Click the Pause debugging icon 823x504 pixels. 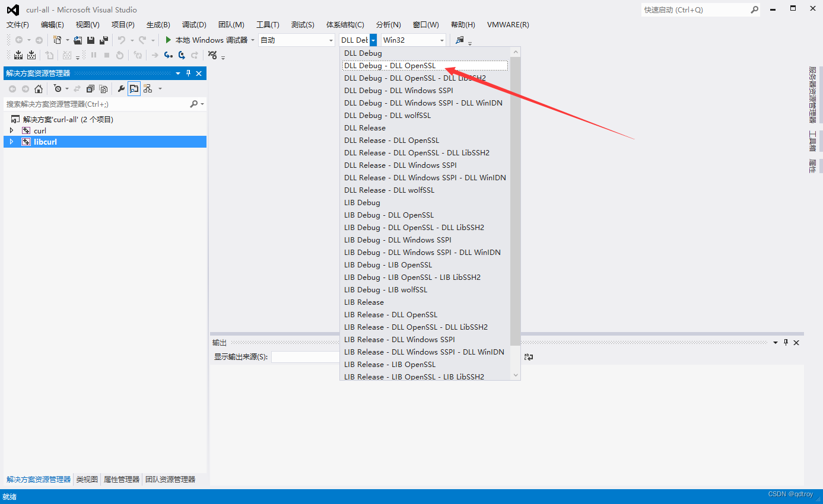click(94, 55)
